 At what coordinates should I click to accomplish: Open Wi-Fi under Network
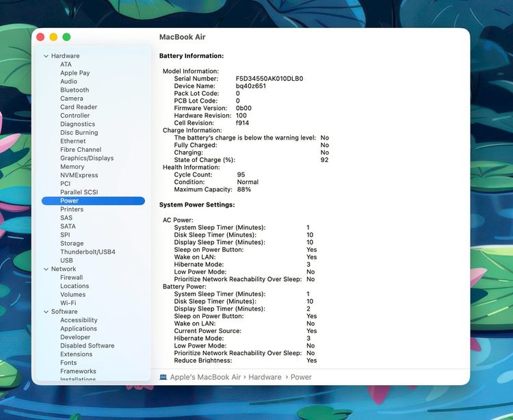pos(68,303)
